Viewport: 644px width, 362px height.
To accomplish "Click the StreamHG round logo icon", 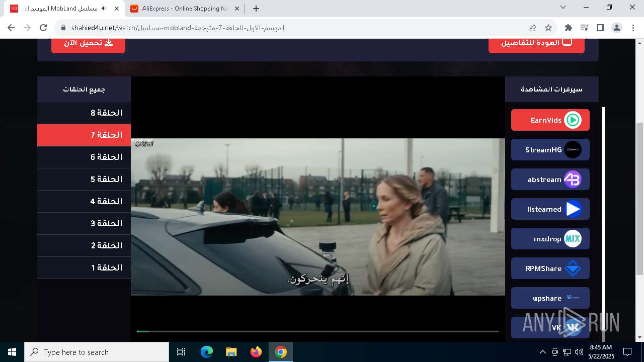I will point(573,150).
